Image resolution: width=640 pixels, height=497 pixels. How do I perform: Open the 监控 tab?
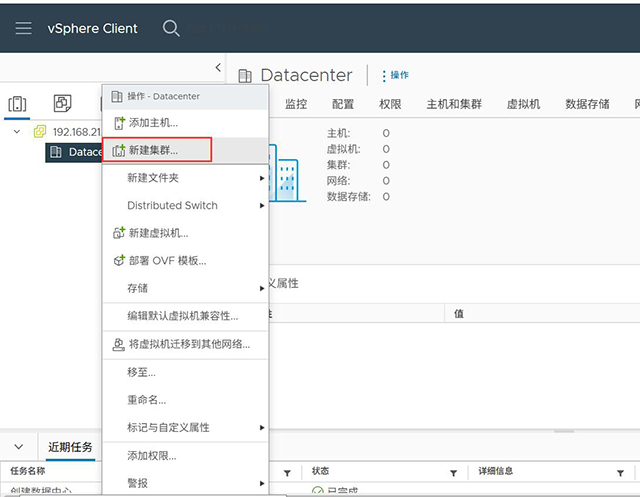[296, 104]
